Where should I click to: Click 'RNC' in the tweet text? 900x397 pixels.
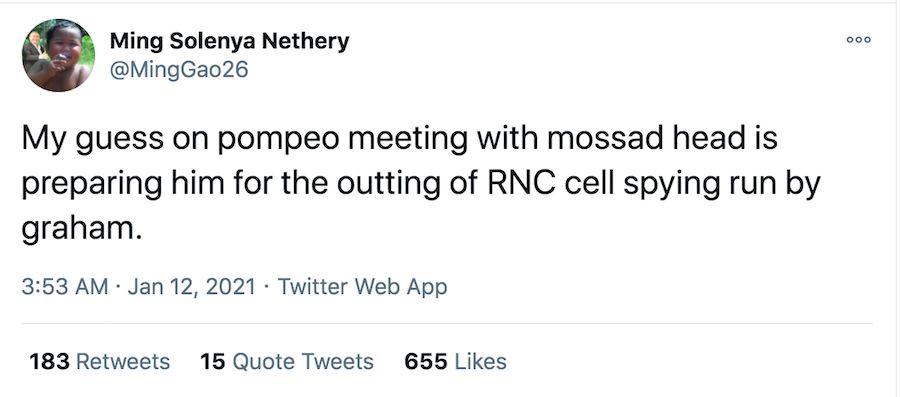(x=523, y=185)
